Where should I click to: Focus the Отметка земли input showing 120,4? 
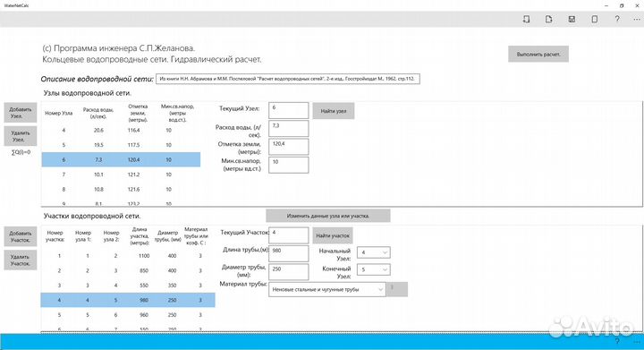tap(288, 147)
